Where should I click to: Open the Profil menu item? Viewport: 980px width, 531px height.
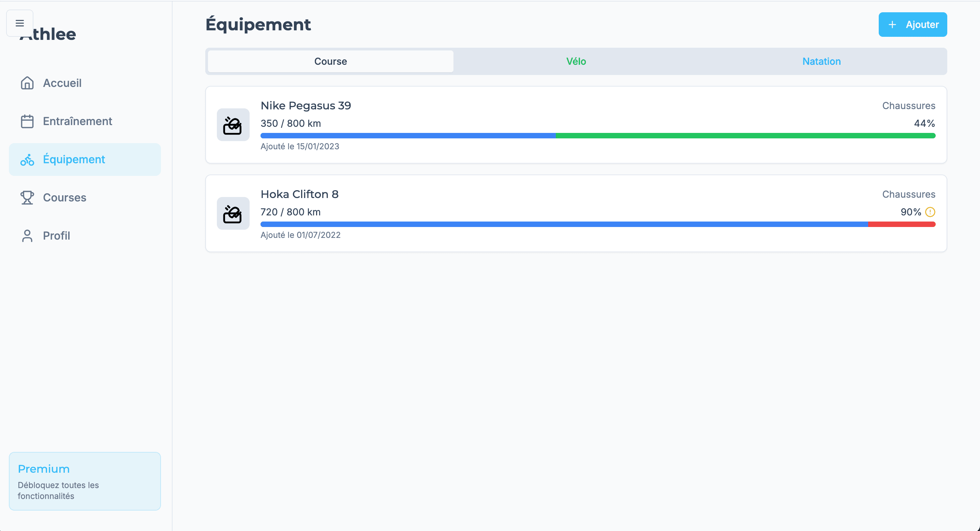point(56,236)
